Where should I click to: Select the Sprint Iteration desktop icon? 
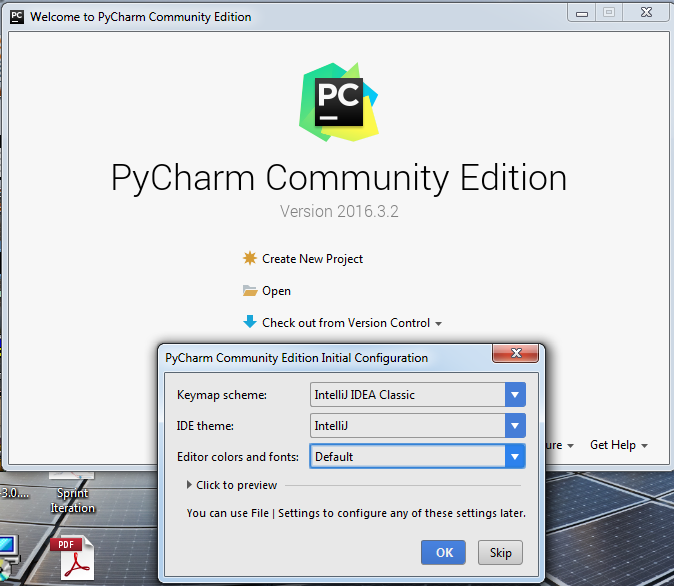(72, 494)
